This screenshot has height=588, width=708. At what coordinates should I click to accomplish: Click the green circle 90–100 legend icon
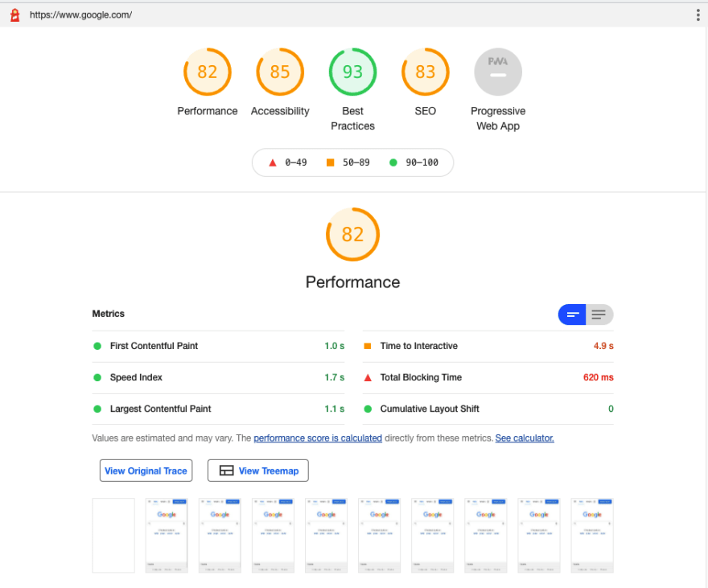[x=393, y=162]
